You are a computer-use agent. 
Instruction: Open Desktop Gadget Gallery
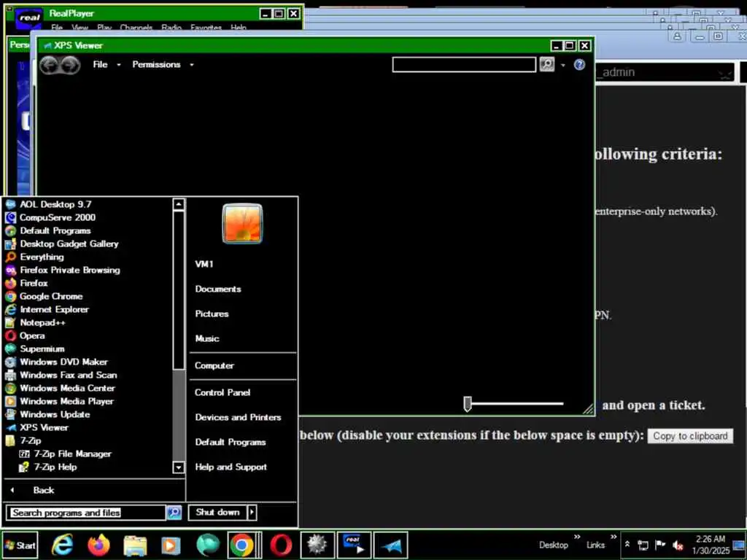click(x=69, y=244)
